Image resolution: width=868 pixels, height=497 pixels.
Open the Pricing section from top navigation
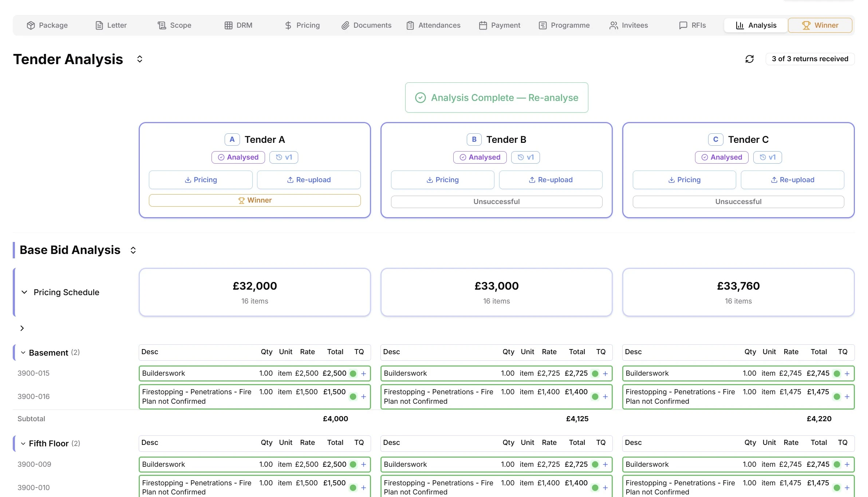pyautogui.click(x=302, y=25)
